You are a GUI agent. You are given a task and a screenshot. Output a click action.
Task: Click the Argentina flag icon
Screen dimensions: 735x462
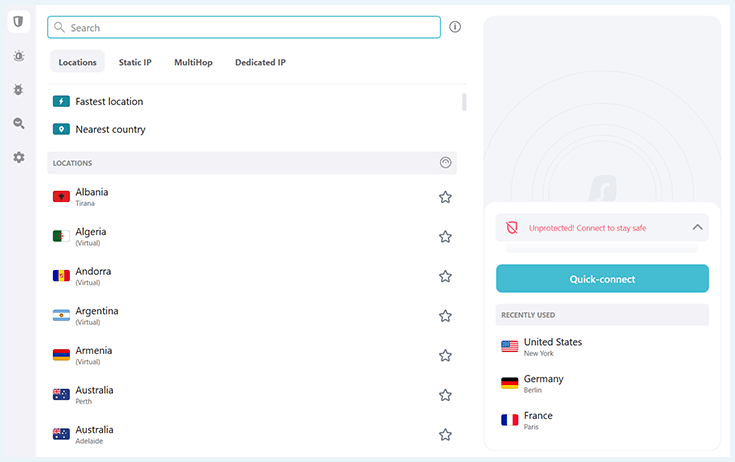point(61,315)
